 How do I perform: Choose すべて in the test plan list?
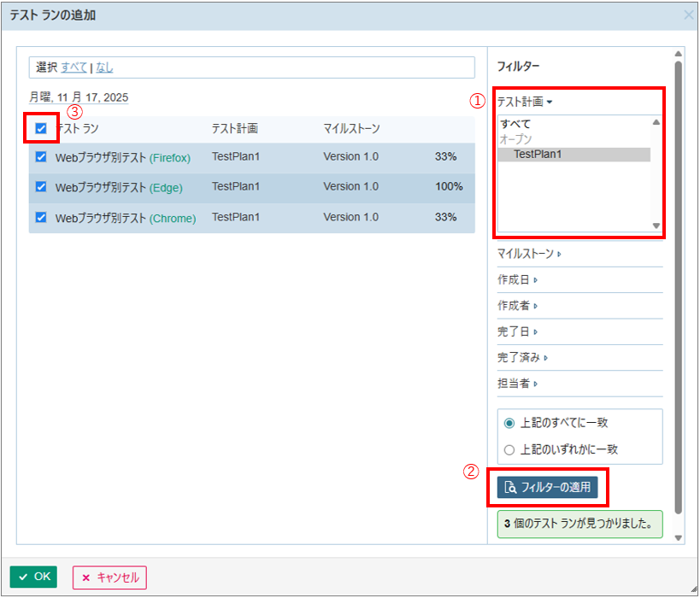(515, 124)
